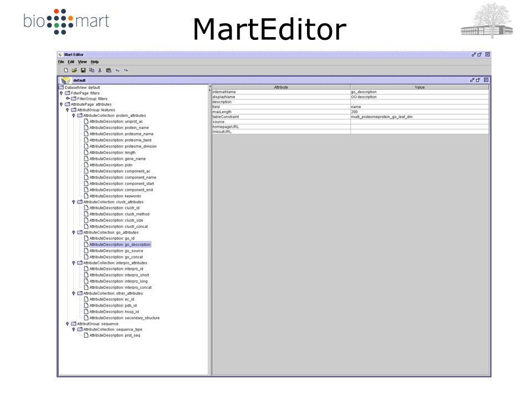This screenshot has width=532, height=399.
Task: Edit the field value name cell
Action: pos(420,107)
